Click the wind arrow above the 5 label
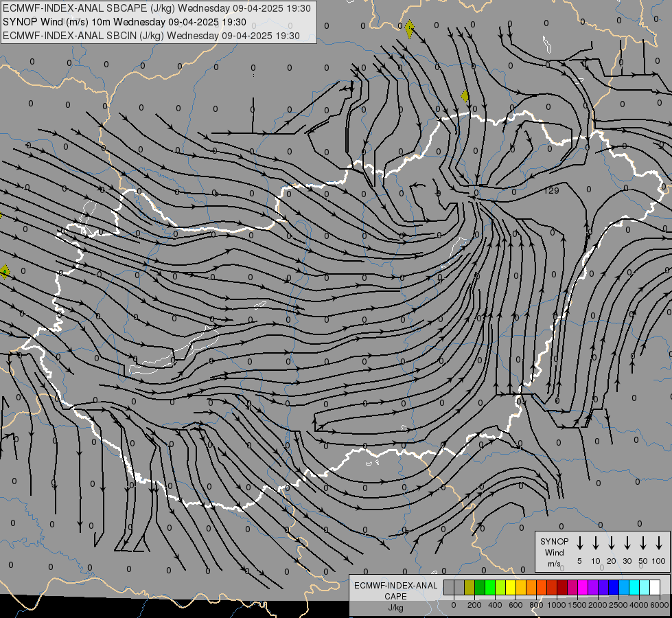This screenshot has height=618, width=672. coord(579,543)
